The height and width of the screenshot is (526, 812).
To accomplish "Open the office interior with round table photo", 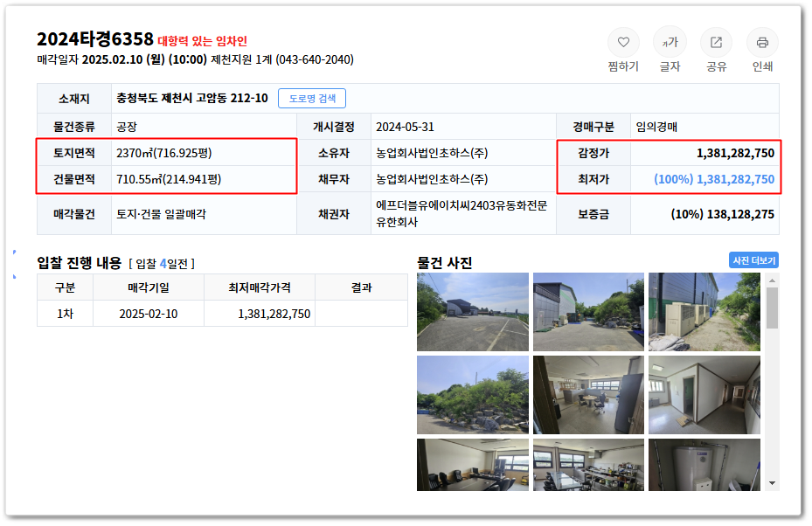I will [x=588, y=395].
